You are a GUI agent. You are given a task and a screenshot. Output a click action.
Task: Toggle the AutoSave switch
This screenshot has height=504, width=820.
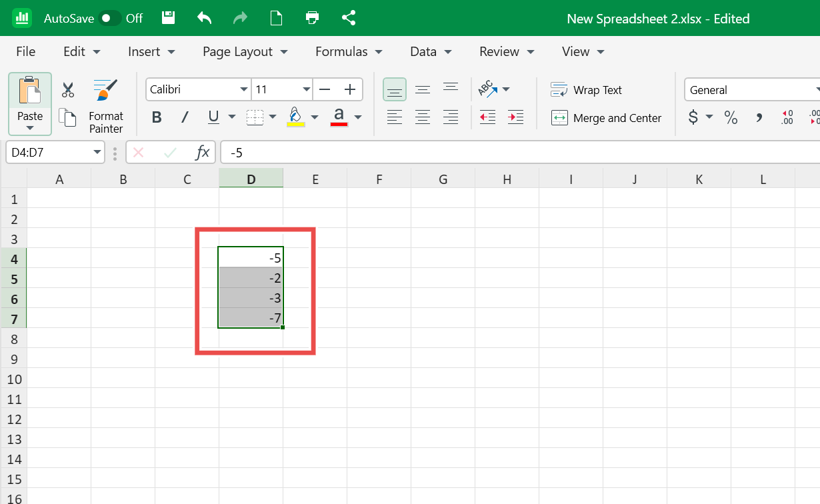[x=109, y=18]
